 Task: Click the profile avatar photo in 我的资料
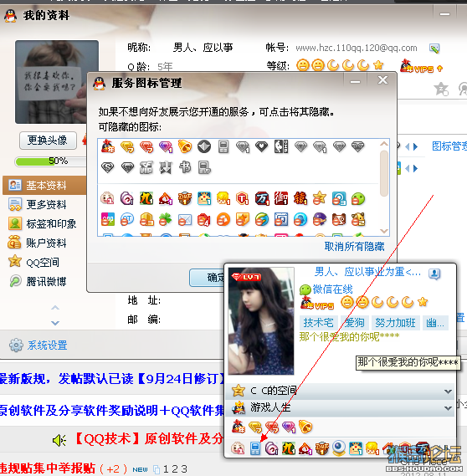pos(57,82)
